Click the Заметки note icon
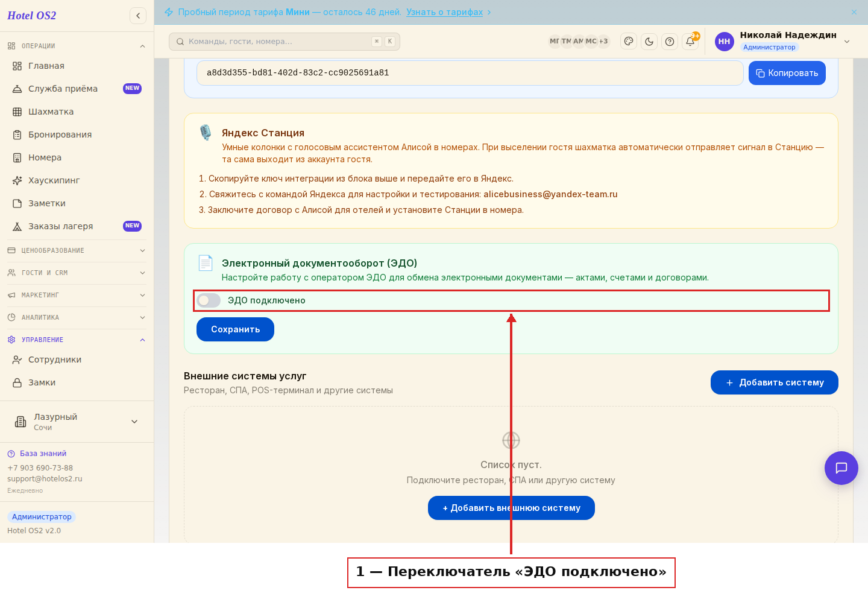The width and height of the screenshot is (868, 602). (17, 203)
